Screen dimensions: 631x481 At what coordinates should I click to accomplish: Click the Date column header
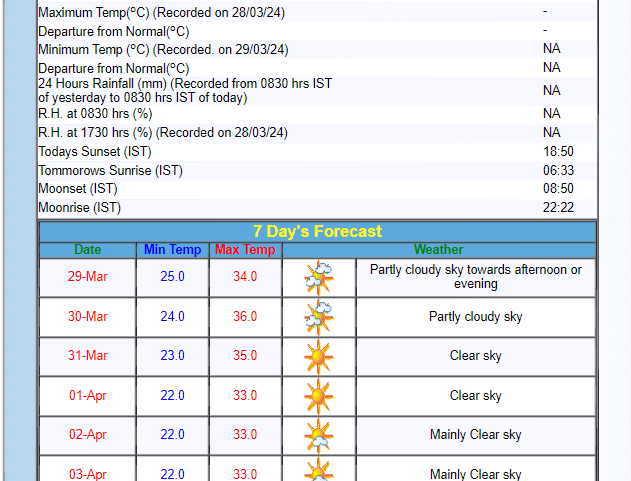click(88, 249)
